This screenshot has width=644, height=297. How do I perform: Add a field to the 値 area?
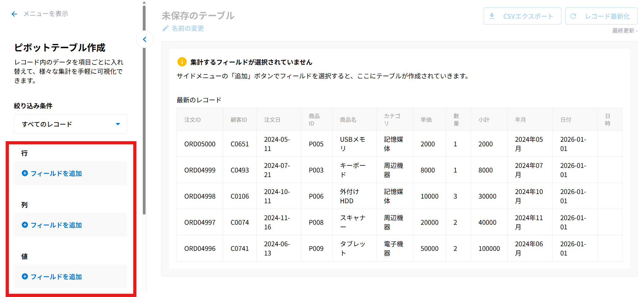tap(56, 277)
